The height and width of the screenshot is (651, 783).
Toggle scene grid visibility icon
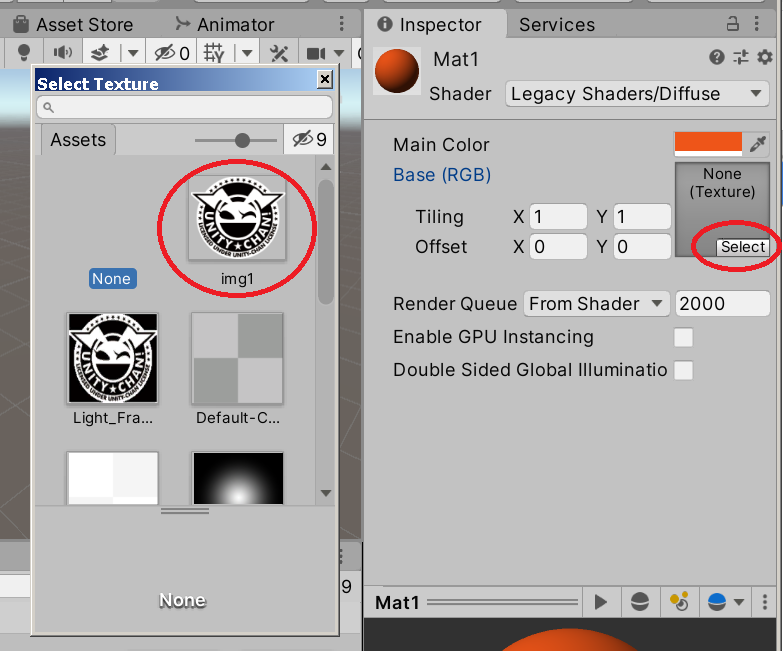214,52
